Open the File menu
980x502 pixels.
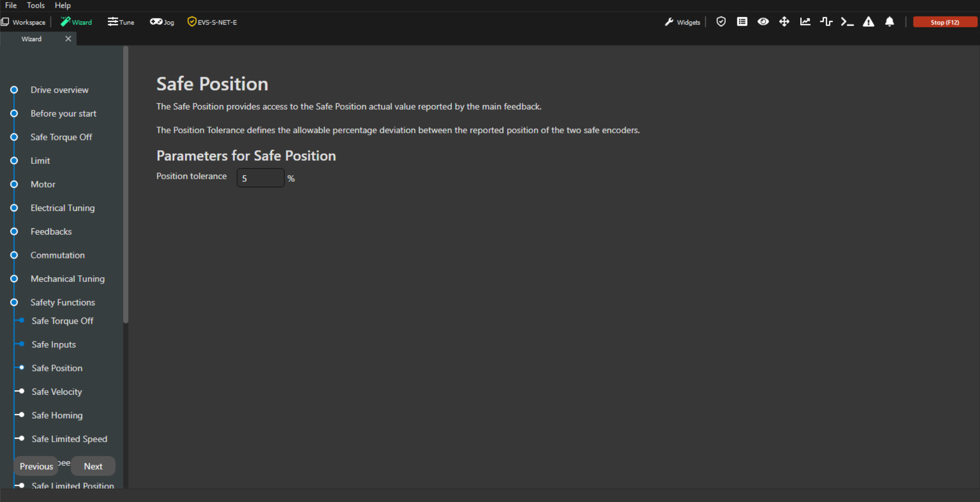[x=11, y=5]
